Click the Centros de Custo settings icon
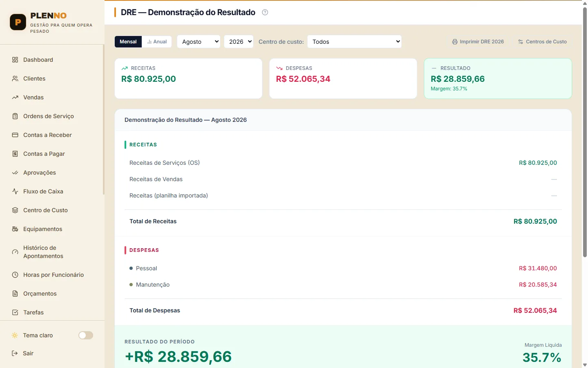The height and width of the screenshot is (368, 588). (x=521, y=42)
